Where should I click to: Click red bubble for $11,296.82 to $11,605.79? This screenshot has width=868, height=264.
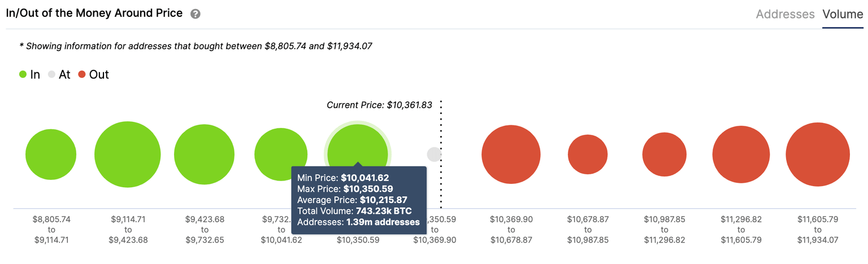point(741,154)
